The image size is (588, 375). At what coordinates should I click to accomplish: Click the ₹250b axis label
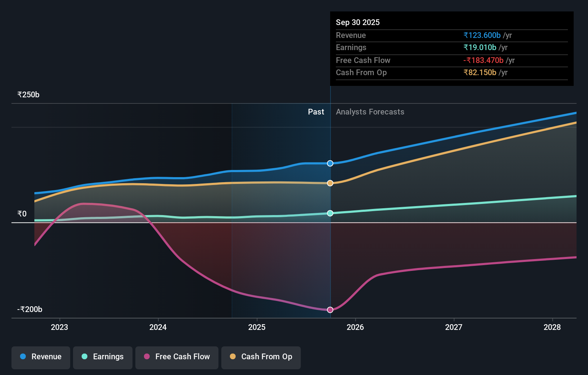pos(28,94)
